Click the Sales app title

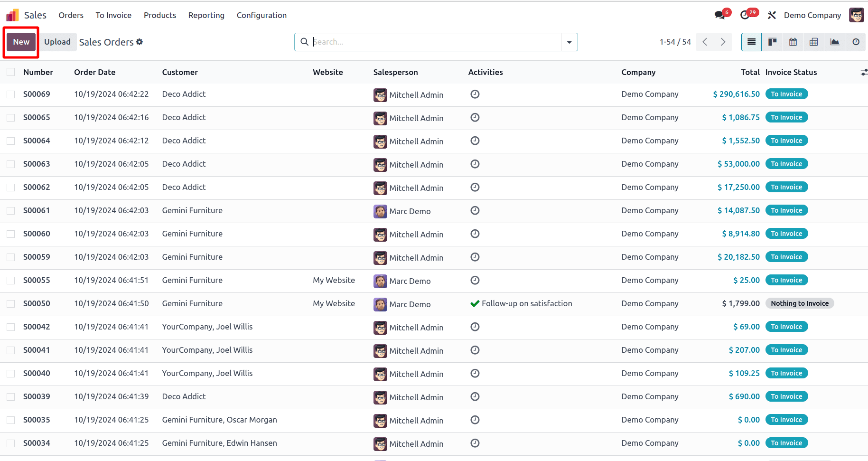click(x=35, y=15)
